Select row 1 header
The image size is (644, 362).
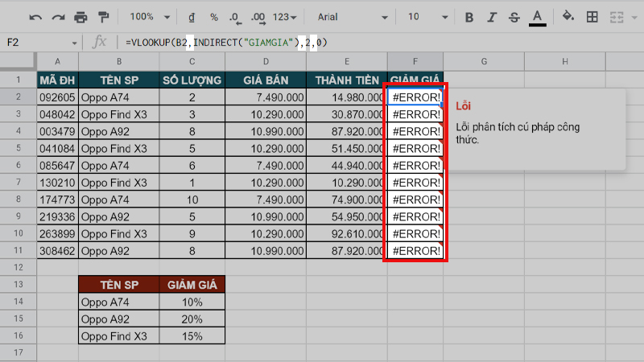(x=18, y=80)
